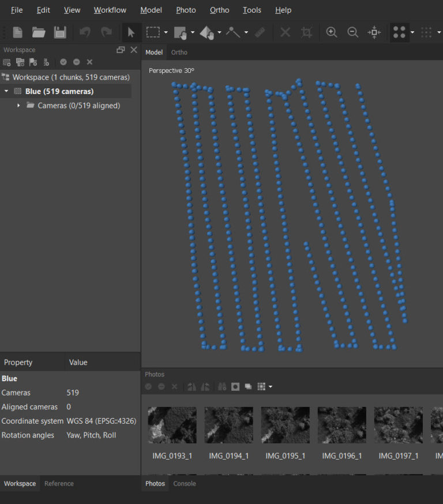The width and height of the screenshot is (443, 504).
Task: Switch to the Ortho view tab
Action: 179,52
